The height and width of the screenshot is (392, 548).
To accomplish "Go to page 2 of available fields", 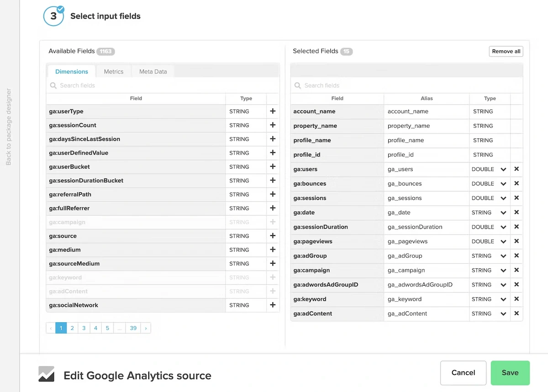I will (72, 328).
